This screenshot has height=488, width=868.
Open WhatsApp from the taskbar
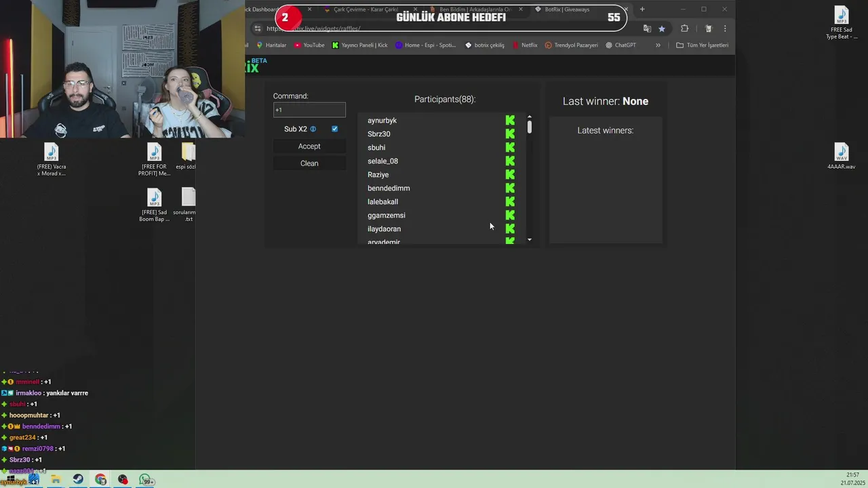click(x=145, y=480)
